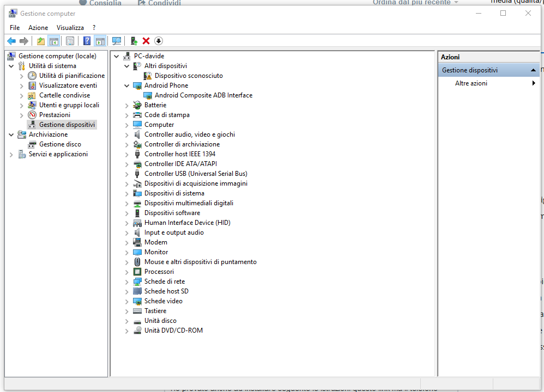Select Schede host SD row
544x392 pixels.
tap(166, 291)
